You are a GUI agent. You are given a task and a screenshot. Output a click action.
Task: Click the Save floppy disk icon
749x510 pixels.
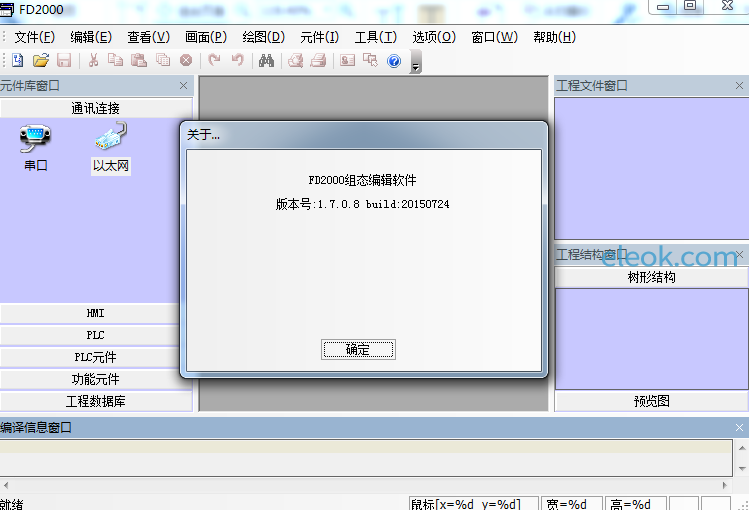point(63,61)
